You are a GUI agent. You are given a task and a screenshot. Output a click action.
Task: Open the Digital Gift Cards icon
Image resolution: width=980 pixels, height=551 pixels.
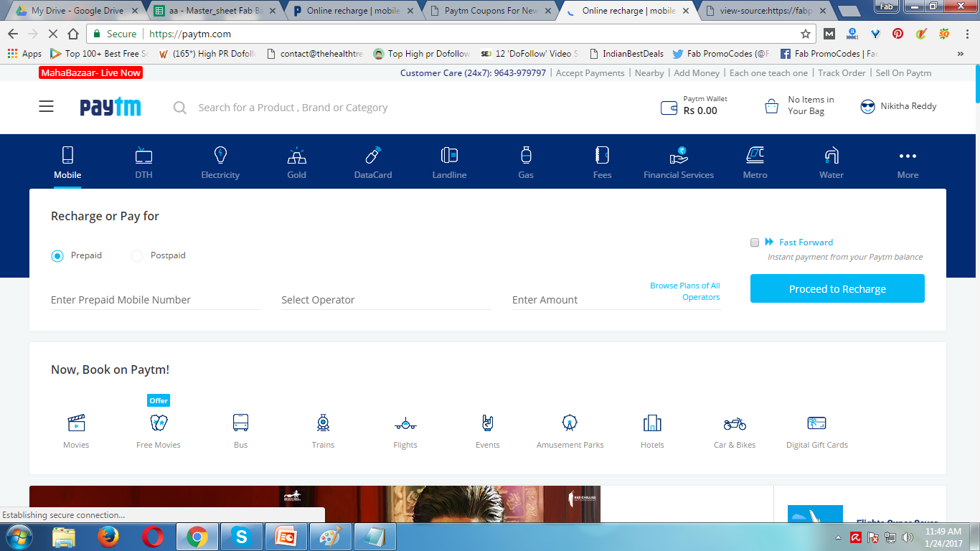point(816,423)
